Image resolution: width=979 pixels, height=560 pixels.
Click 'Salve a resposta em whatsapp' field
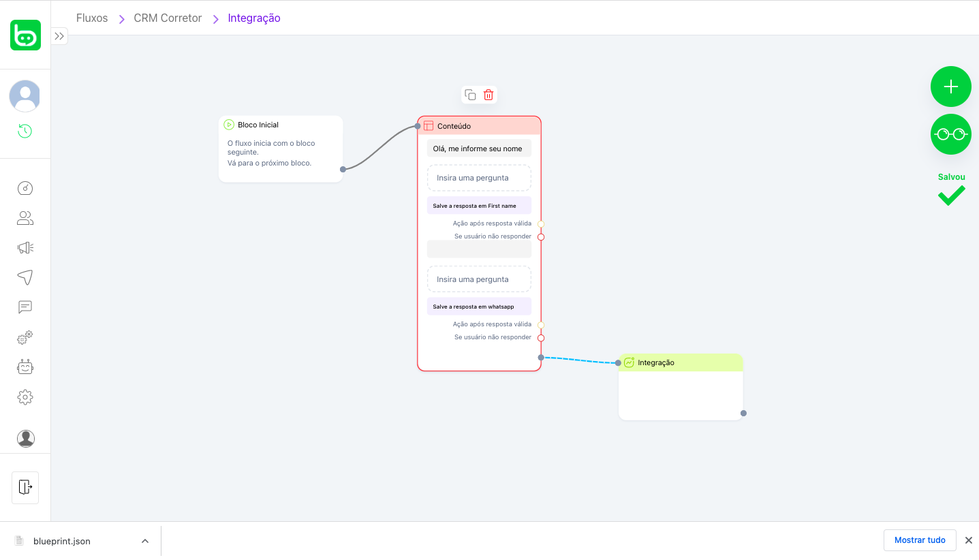tap(479, 307)
